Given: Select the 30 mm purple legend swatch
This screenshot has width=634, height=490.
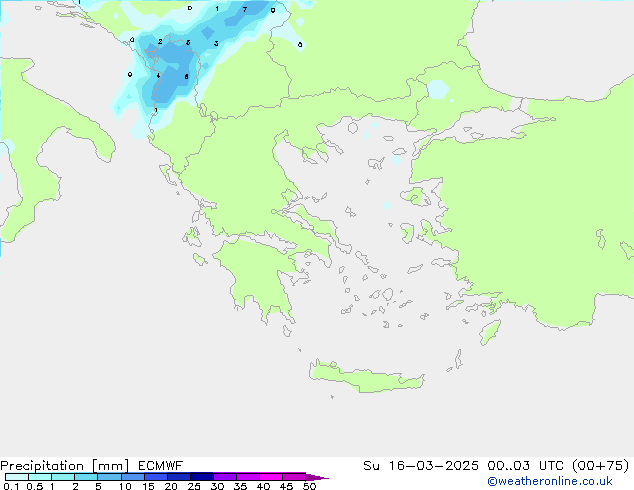Looking at the screenshot, I should tap(225, 477).
